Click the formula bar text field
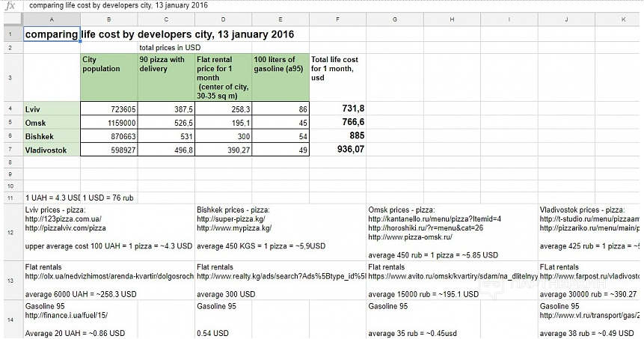644x339 pixels. click(x=333, y=6)
